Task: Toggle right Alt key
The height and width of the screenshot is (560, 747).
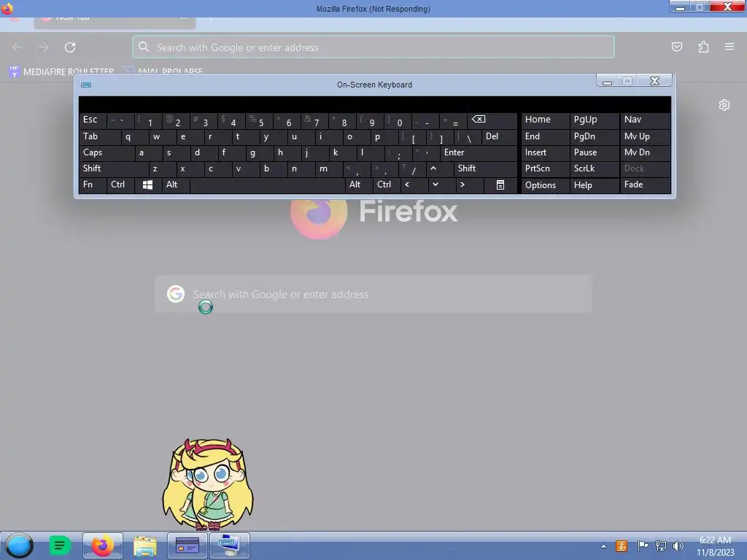Action: [x=358, y=184]
